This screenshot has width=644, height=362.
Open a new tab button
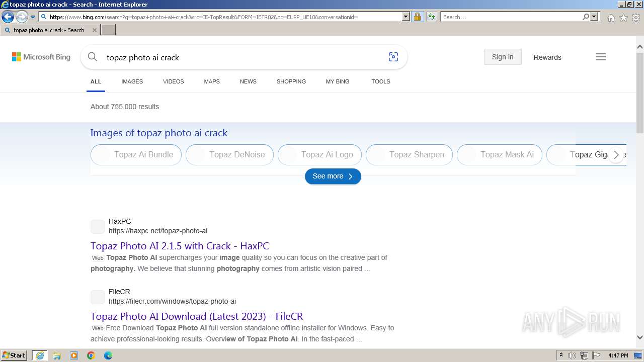(108, 30)
